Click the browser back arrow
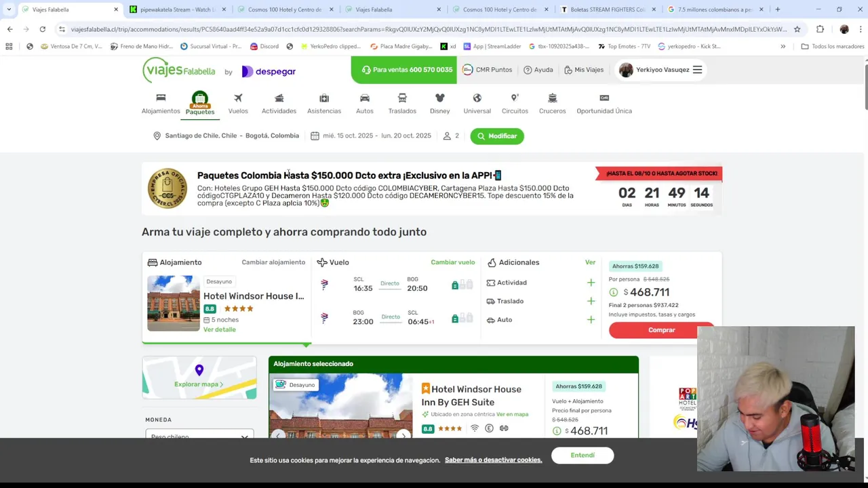868x488 pixels. pyautogui.click(x=9, y=29)
